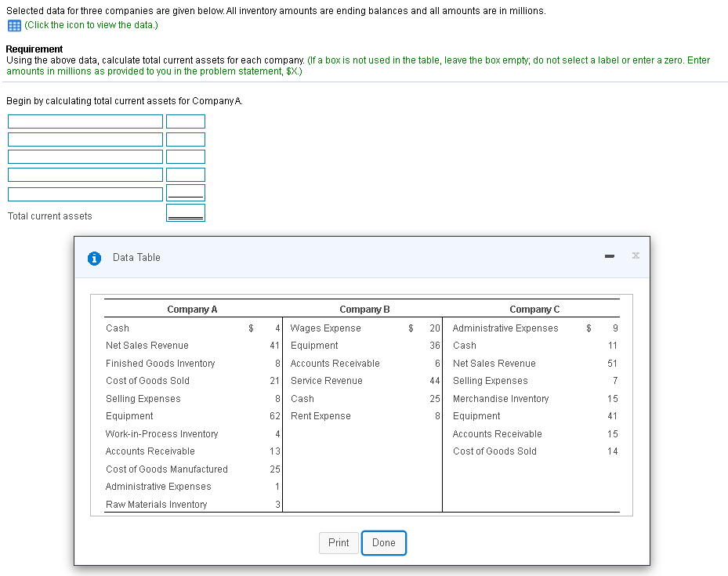Click the first amount input box
The image size is (728, 576).
click(185, 121)
